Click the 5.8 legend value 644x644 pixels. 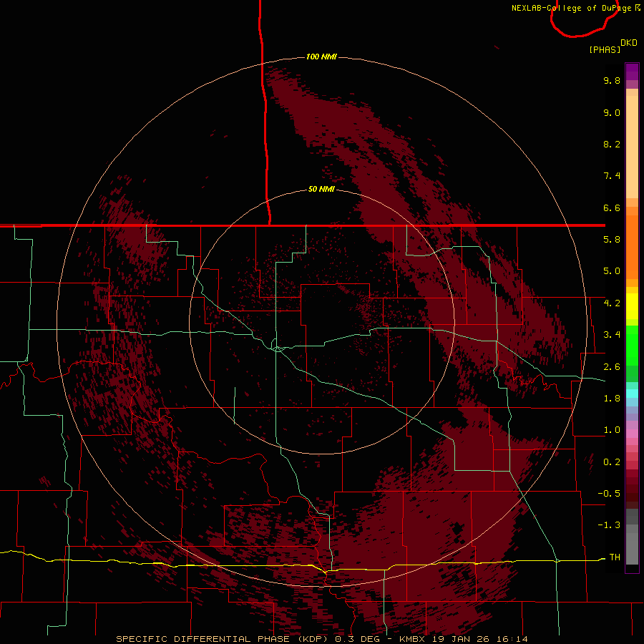[612, 240]
